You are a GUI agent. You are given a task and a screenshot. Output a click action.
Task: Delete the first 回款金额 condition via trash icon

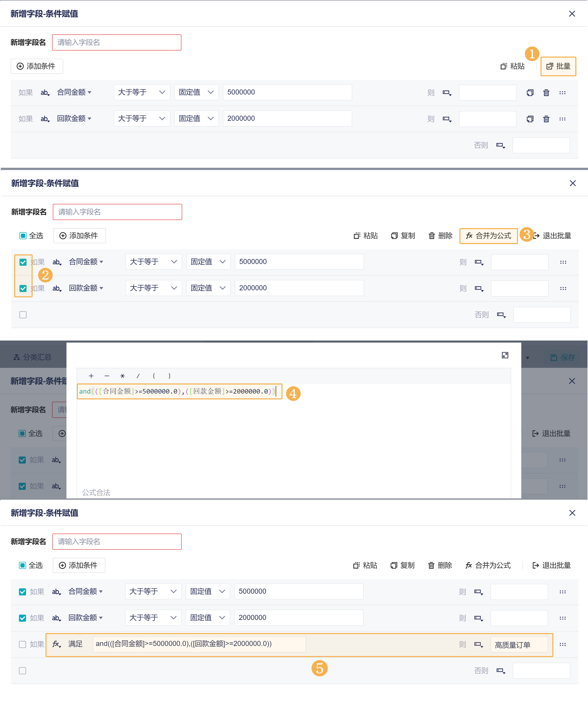546,119
